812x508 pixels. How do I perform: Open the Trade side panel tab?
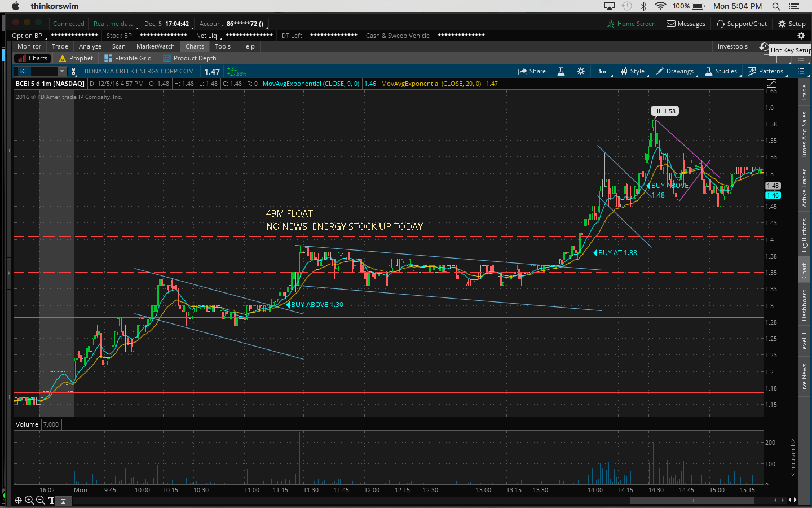(x=805, y=93)
